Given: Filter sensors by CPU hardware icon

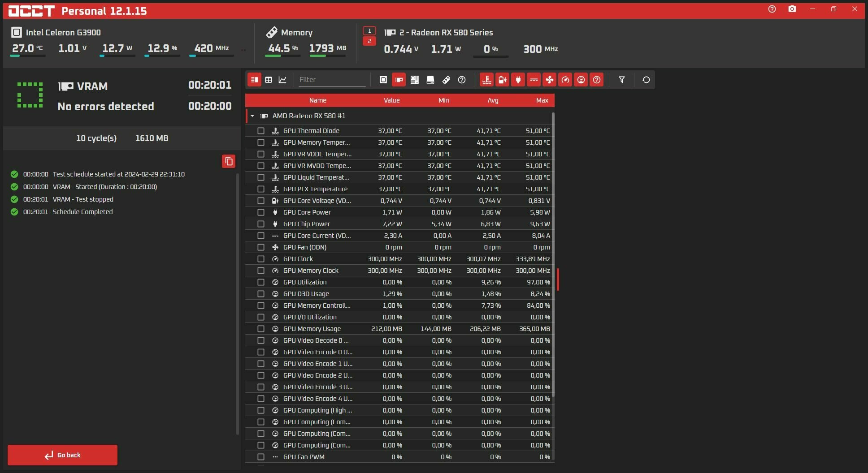Looking at the screenshot, I should coord(383,80).
